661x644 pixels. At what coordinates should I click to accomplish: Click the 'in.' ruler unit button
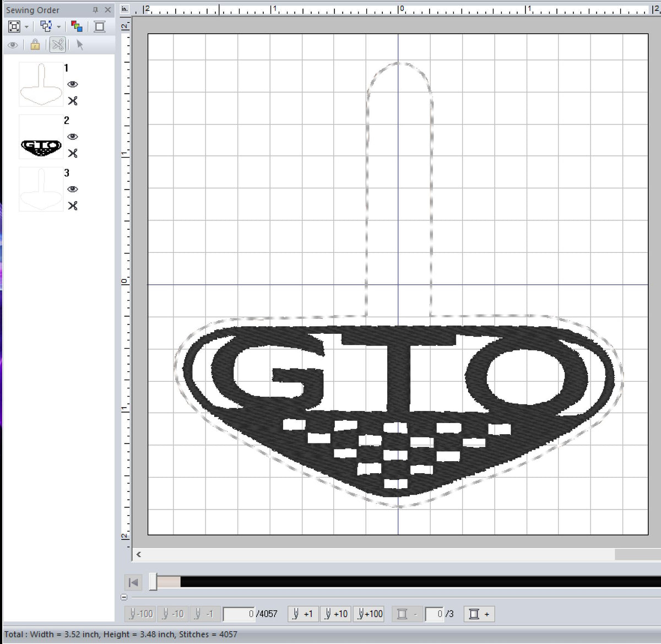pos(124,9)
